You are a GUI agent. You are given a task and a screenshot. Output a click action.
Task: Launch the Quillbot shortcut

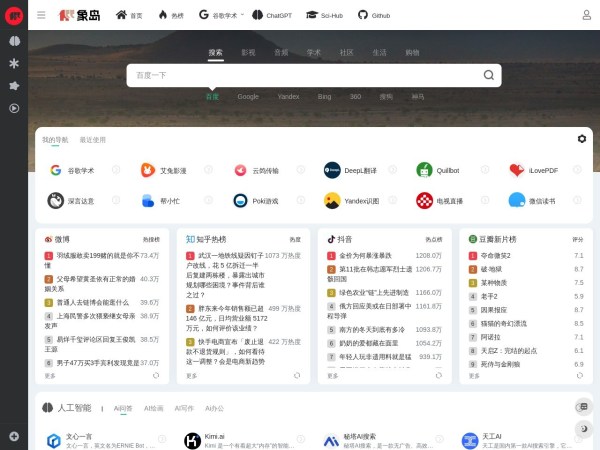[447, 170]
